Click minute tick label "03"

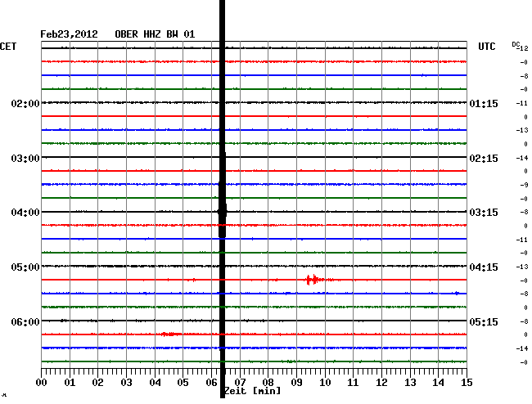pyautogui.click(x=126, y=383)
